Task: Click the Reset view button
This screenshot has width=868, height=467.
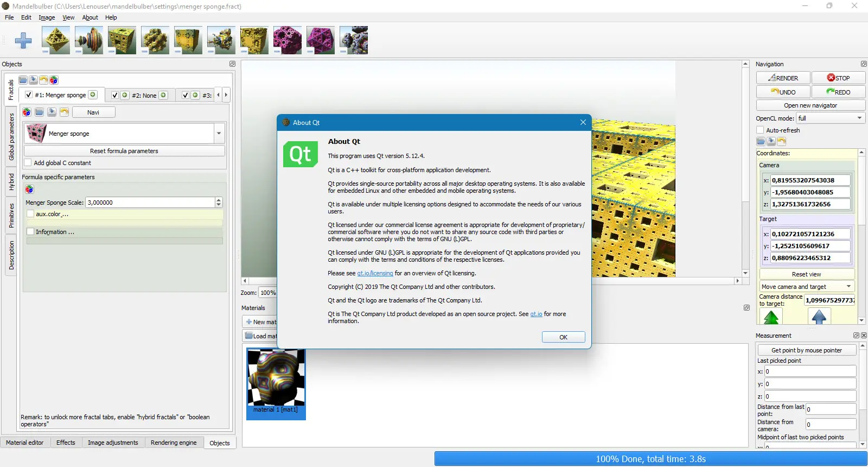Action: (807, 274)
